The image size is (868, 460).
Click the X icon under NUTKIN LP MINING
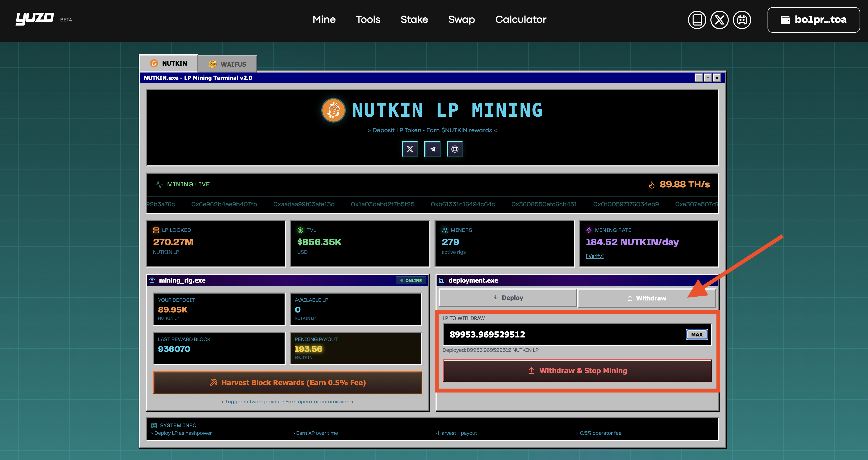(x=410, y=149)
